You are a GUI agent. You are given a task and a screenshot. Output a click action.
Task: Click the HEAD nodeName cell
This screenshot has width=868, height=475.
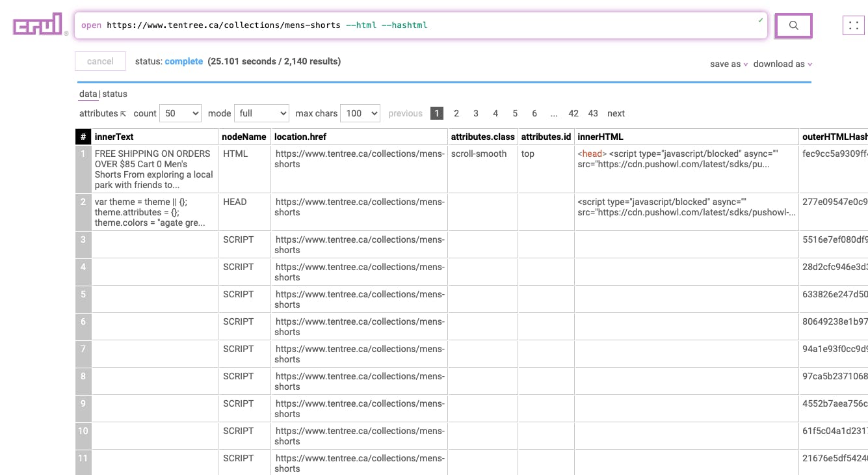click(244, 212)
